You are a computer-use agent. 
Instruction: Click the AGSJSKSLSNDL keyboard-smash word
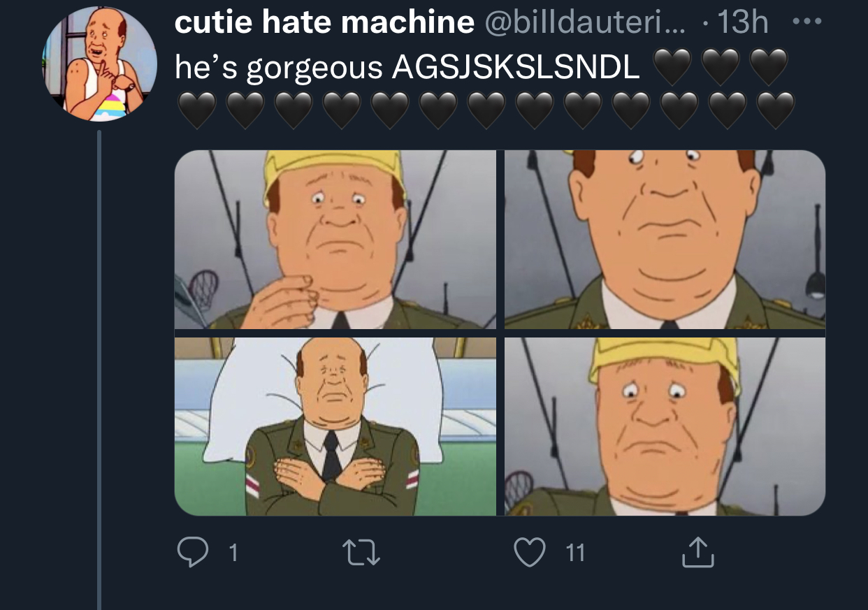tap(516, 67)
